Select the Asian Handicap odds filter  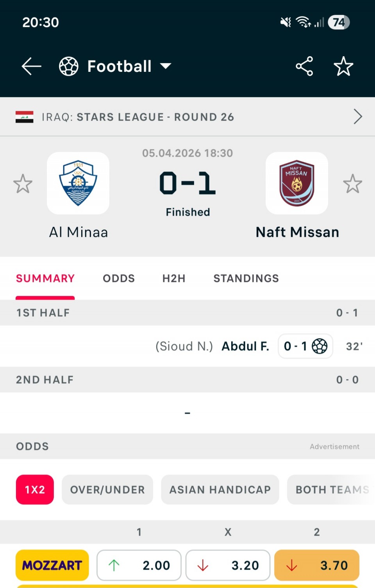tap(220, 490)
